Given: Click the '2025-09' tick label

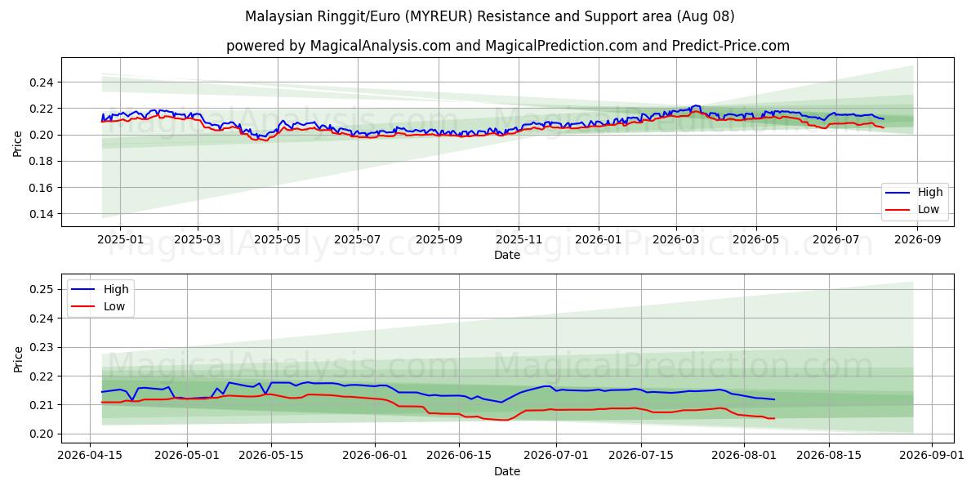Looking at the screenshot, I should pyautogui.click(x=439, y=240).
